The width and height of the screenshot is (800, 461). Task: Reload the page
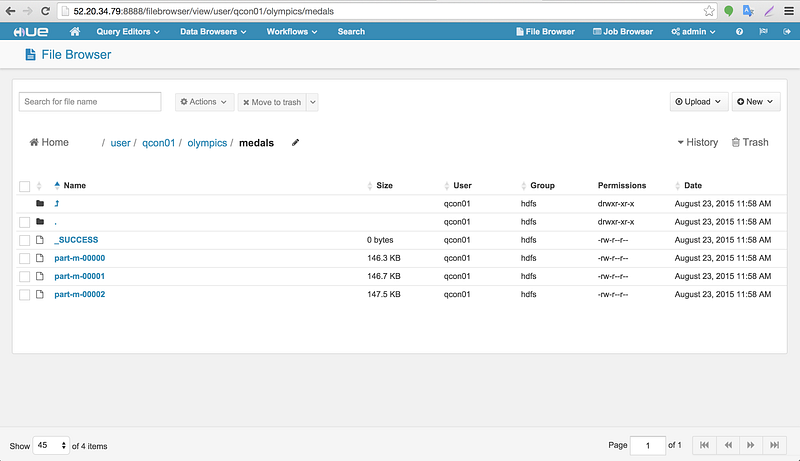point(45,11)
